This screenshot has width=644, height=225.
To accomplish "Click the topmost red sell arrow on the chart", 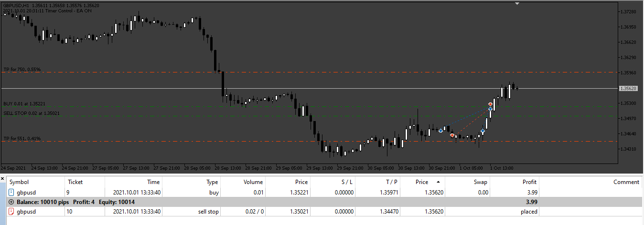I will click(x=490, y=104).
